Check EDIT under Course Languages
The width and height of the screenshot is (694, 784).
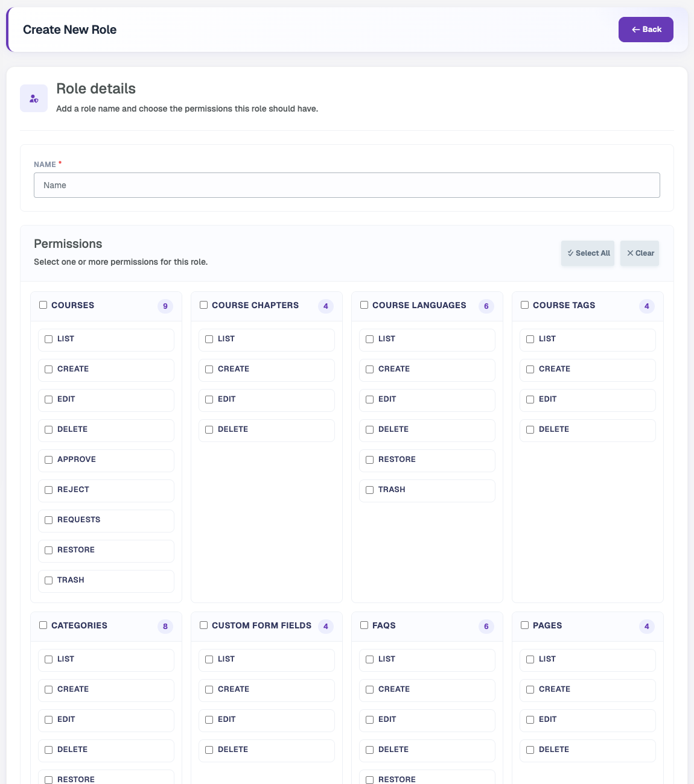tap(370, 400)
